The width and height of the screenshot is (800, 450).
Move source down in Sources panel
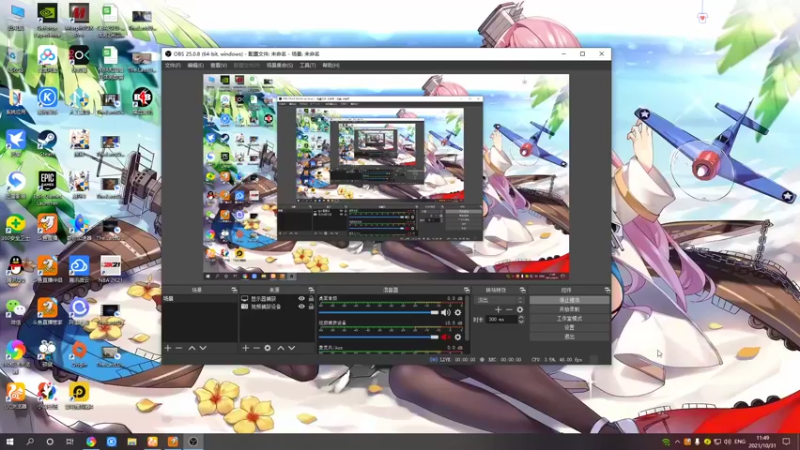[x=292, y=348]
